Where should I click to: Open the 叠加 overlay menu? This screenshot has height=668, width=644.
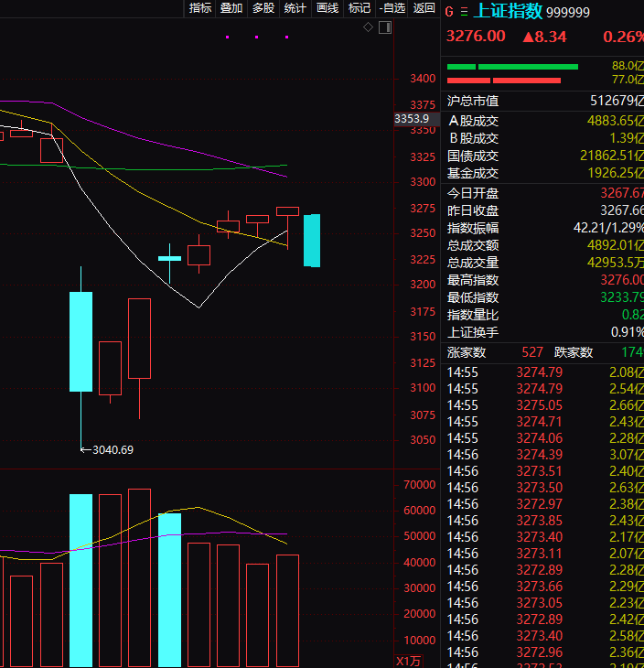231,8
